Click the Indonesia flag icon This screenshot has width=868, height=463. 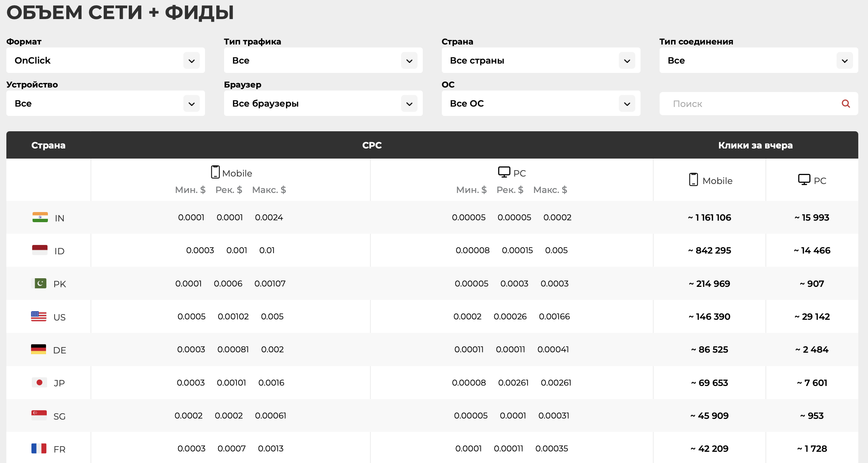40,250
